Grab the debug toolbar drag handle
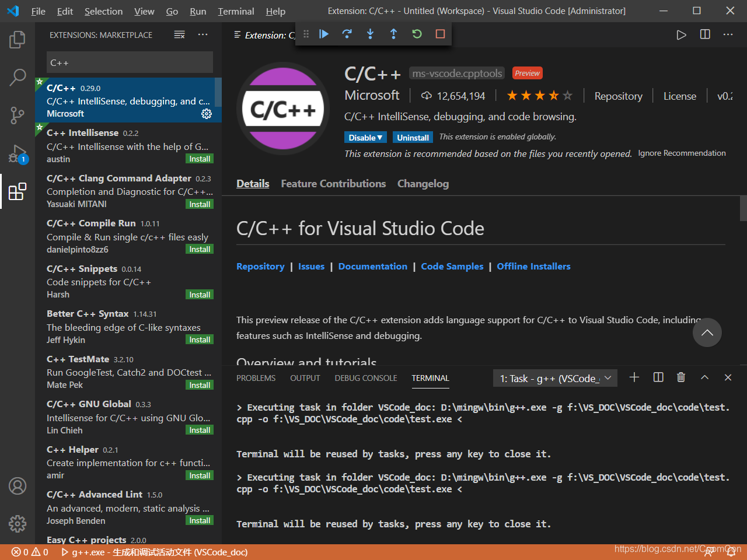The width and height of the screenshot is (747, 560). 306,34
